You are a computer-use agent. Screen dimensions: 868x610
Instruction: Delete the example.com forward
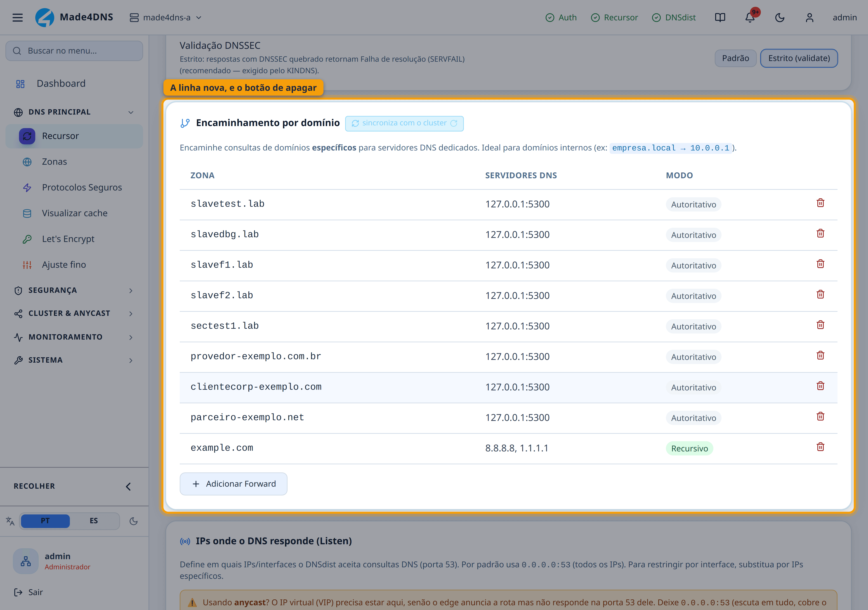820,447
